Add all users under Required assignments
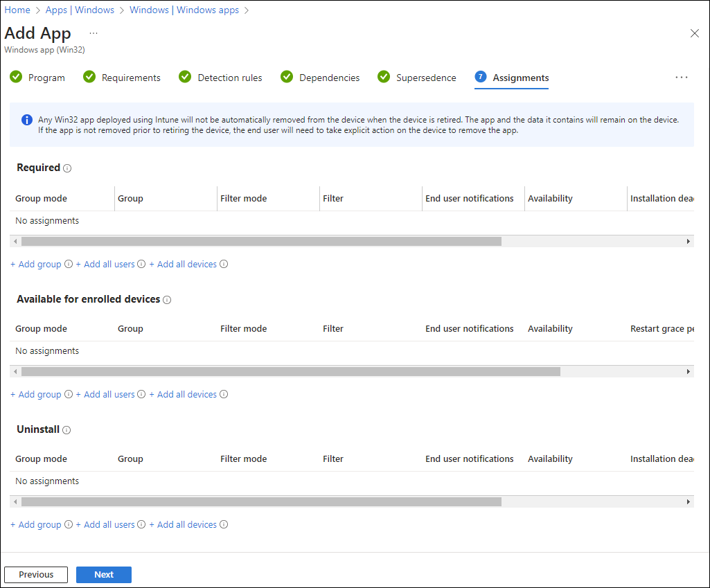710x588 pixels. [105, 264]
